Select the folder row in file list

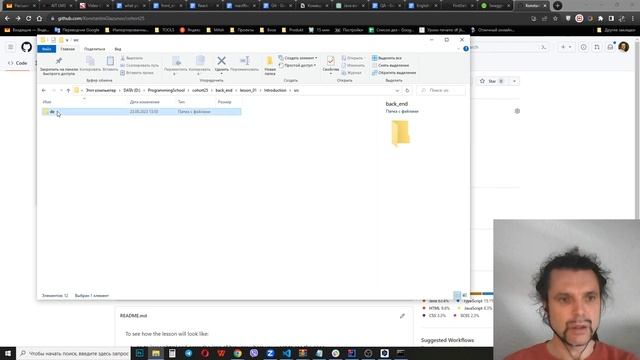(x=141, y=111)
